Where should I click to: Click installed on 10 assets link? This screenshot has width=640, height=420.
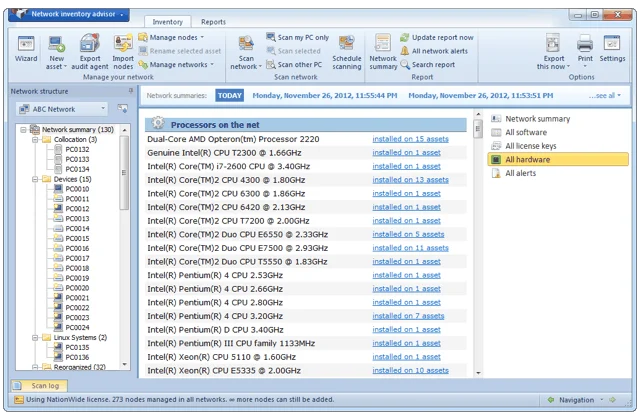pos(410,371)
